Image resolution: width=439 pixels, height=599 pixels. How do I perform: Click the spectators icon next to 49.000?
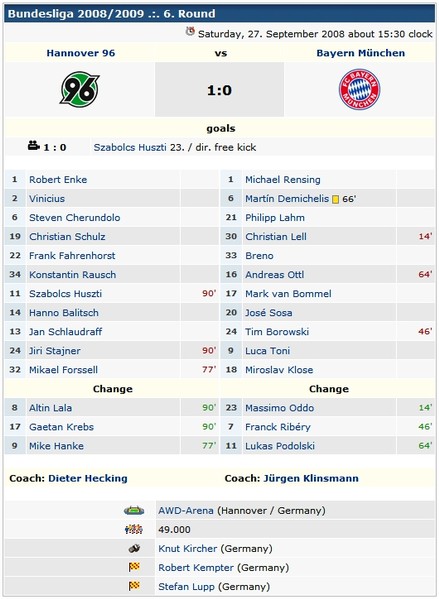(x=134, y=529)
